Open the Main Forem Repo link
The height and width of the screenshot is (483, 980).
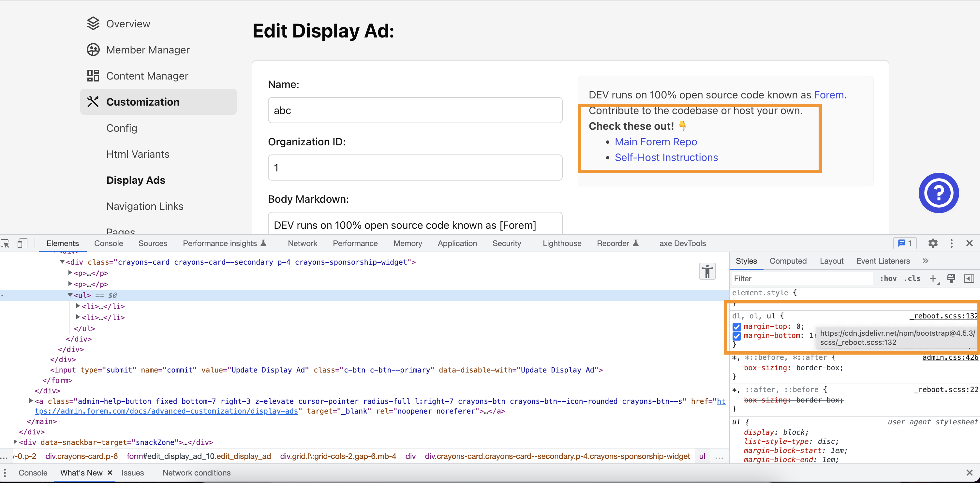tap(656, 142)
